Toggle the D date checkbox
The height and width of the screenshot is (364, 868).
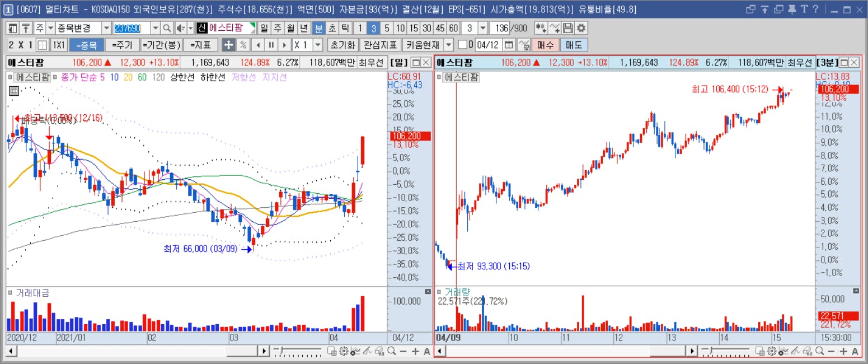pos(462,45)
